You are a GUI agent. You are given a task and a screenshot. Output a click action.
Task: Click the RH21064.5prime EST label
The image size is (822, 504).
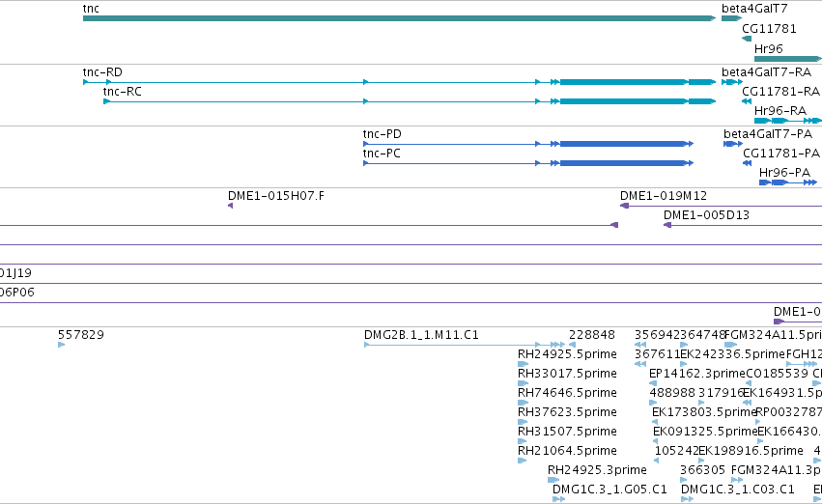(567, 451)
